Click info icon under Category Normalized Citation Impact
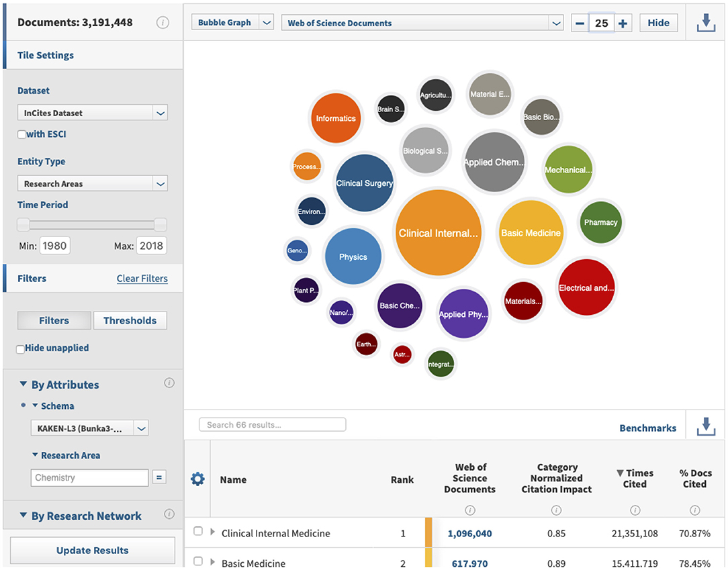Viewport: 728px width, 568px height. 556,510
